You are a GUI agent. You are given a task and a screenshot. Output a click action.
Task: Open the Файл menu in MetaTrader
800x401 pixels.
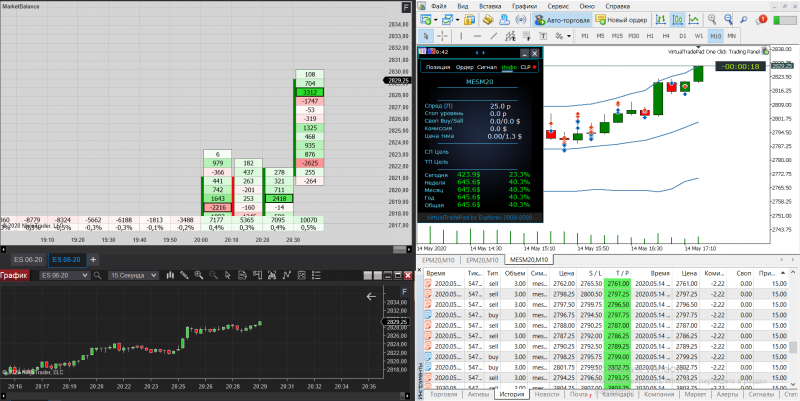click(x=439, y=6)
